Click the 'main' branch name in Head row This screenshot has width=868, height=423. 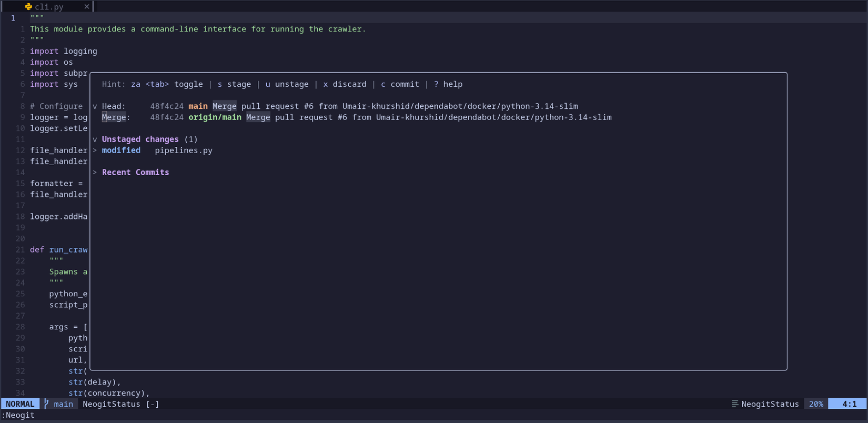point(198,106)
